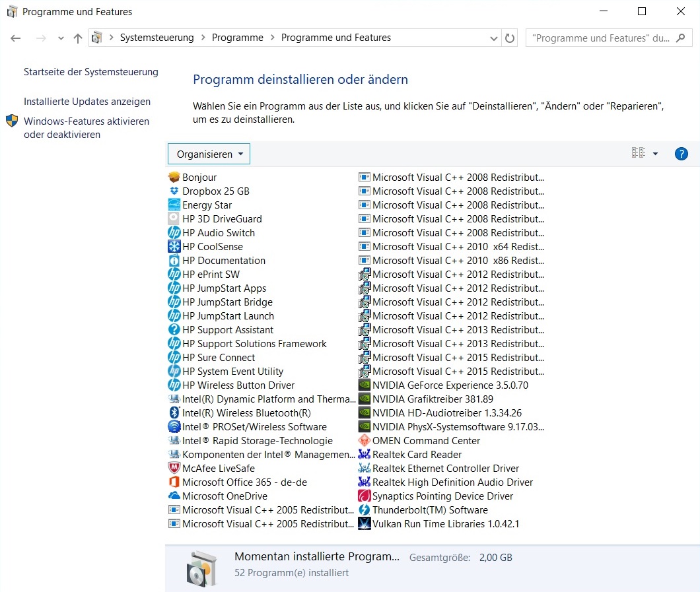The width and height of the screenshot is (700, 592).
Task: Click the OMEN Command Center icon
Action: [365, 440]
